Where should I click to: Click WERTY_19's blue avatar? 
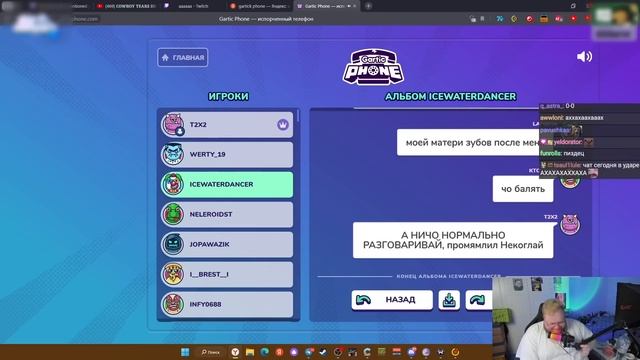point(173,154)
